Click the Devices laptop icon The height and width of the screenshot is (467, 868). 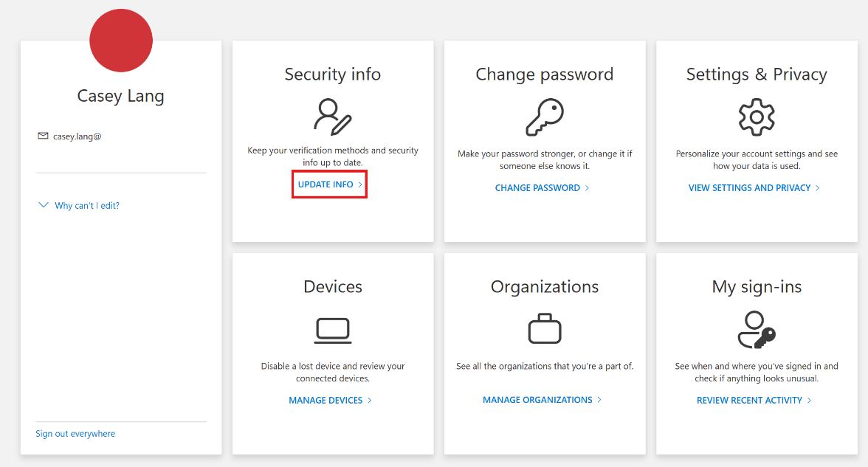pyautogui.click(x=333, y=330)
